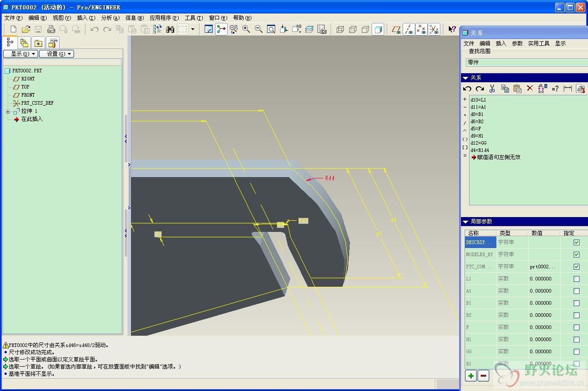Open the 应用程序 menu

(x=164, y=18)
